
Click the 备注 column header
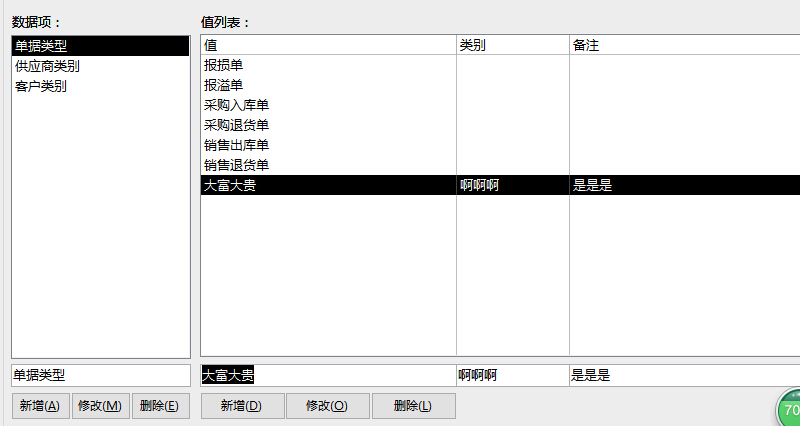[x=684, y=45]
